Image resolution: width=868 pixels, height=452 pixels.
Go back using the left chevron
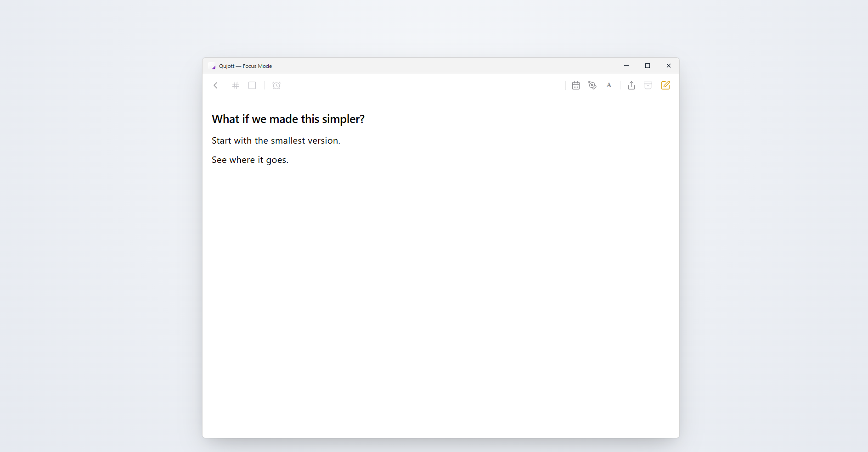(x=215, y=85)
